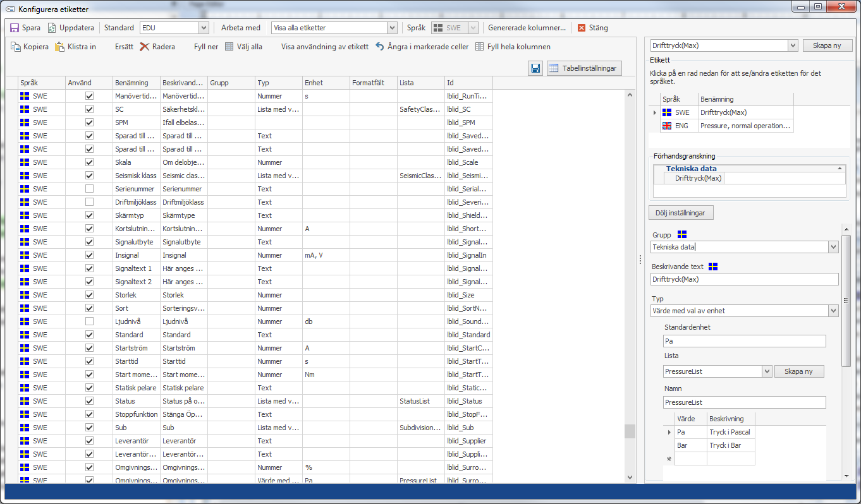861x504 pixels.
Task: Select ENG Pressure, normal operation row
Action: click(x=726, y=126)
